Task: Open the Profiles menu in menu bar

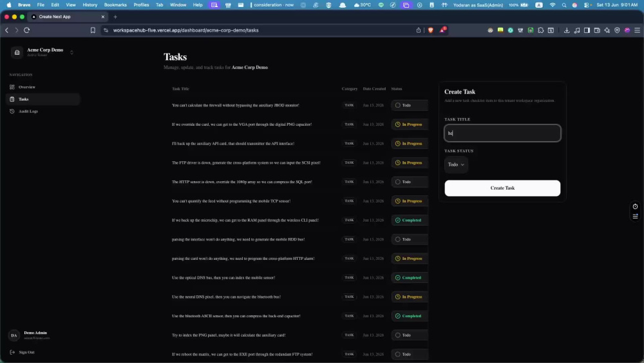Action: pos(141,5)
